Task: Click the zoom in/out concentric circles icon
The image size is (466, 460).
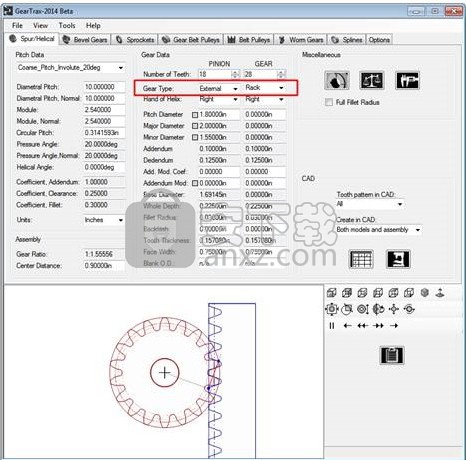Action: pos(363,309)
